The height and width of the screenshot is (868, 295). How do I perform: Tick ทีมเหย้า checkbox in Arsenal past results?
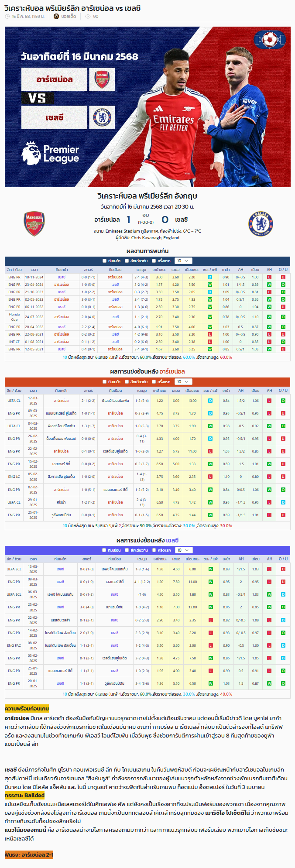click(104, 382)
